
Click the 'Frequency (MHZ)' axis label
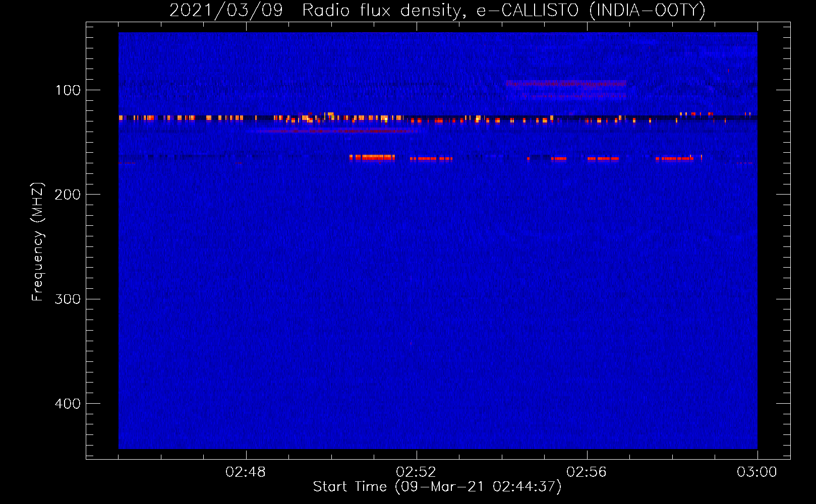38,241
